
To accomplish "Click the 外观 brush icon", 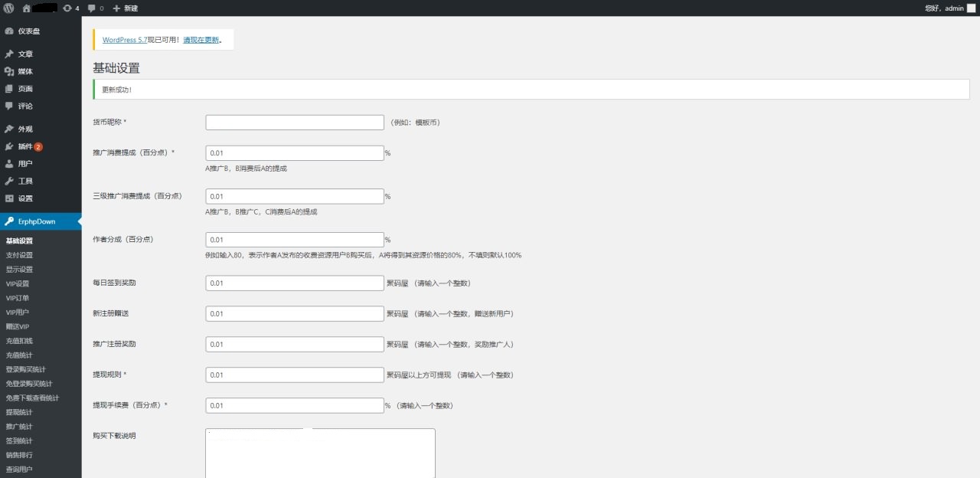I will coord(9,129).
